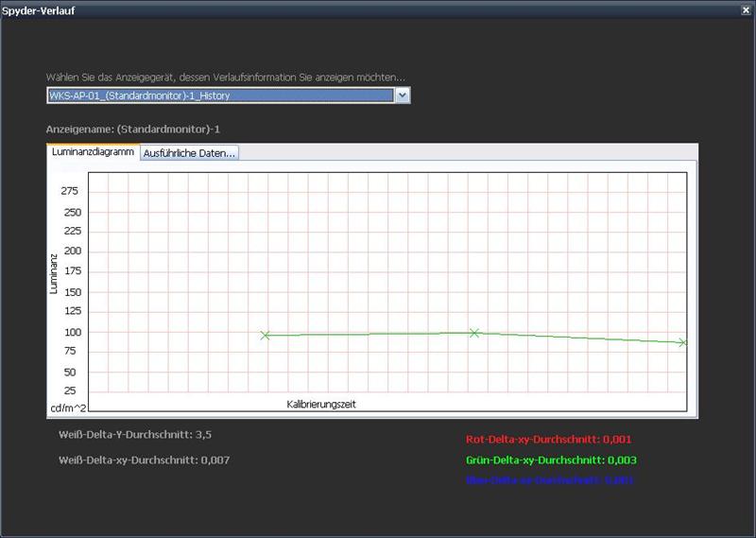The image size is (756, 538).
Task: Click the Anzeigename: (Standardmonitor)-1 label
Action: [x=133, y=130]
